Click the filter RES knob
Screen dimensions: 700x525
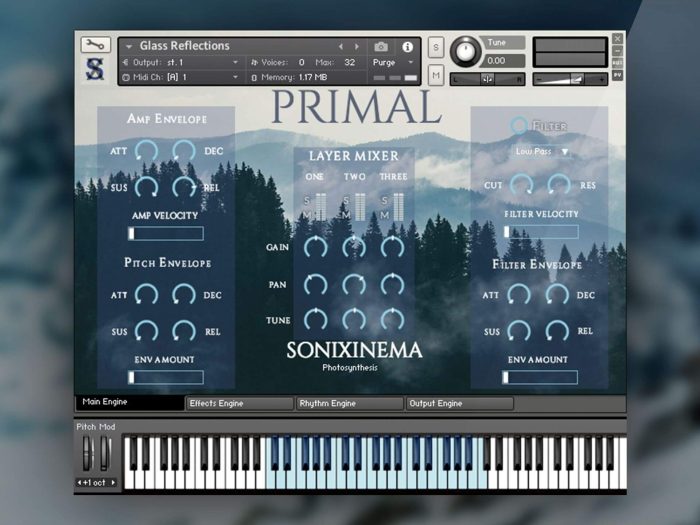(559, 185)
